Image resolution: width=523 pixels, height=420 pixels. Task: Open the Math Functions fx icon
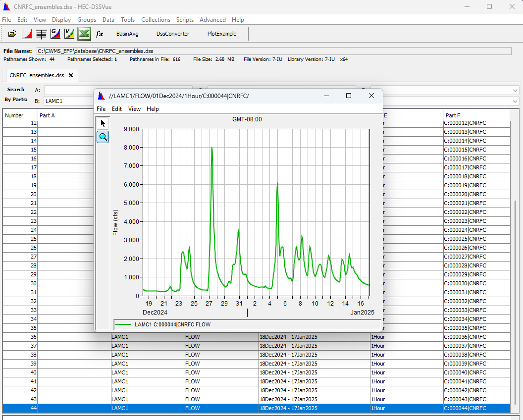100,34
